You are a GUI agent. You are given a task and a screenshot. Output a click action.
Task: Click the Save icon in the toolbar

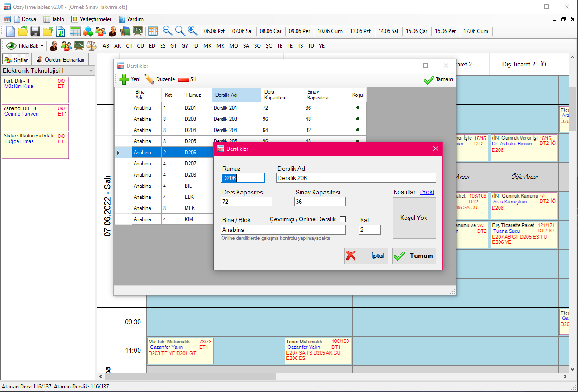point(35,31)
